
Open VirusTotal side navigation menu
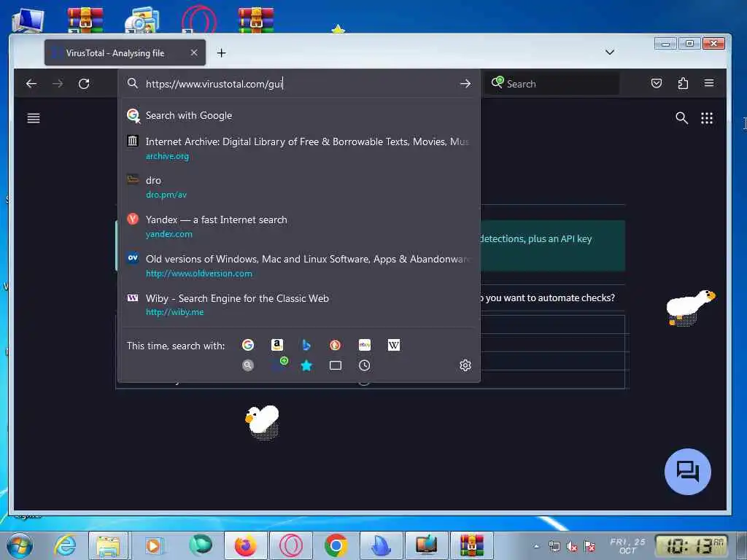34,118
